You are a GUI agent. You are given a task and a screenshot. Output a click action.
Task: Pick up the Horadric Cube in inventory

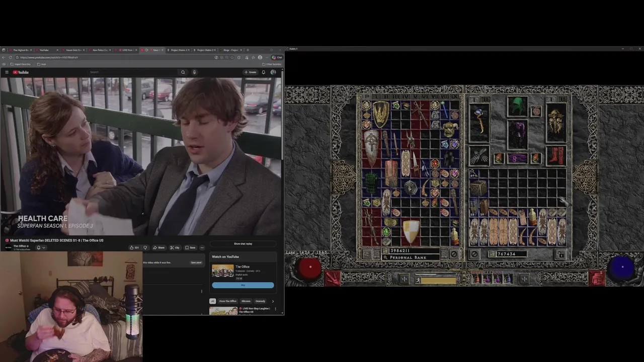478,188
